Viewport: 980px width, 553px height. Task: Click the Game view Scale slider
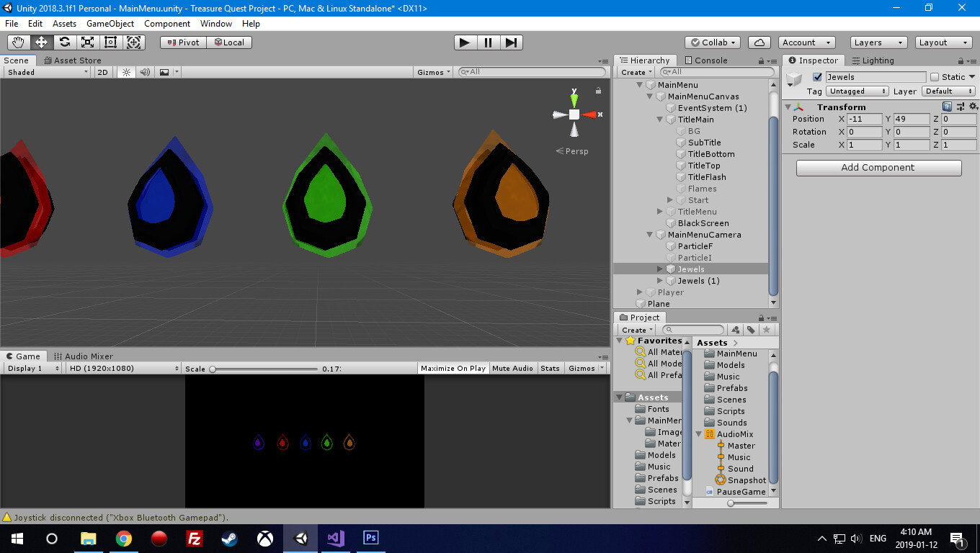click(x=264, y=369)
